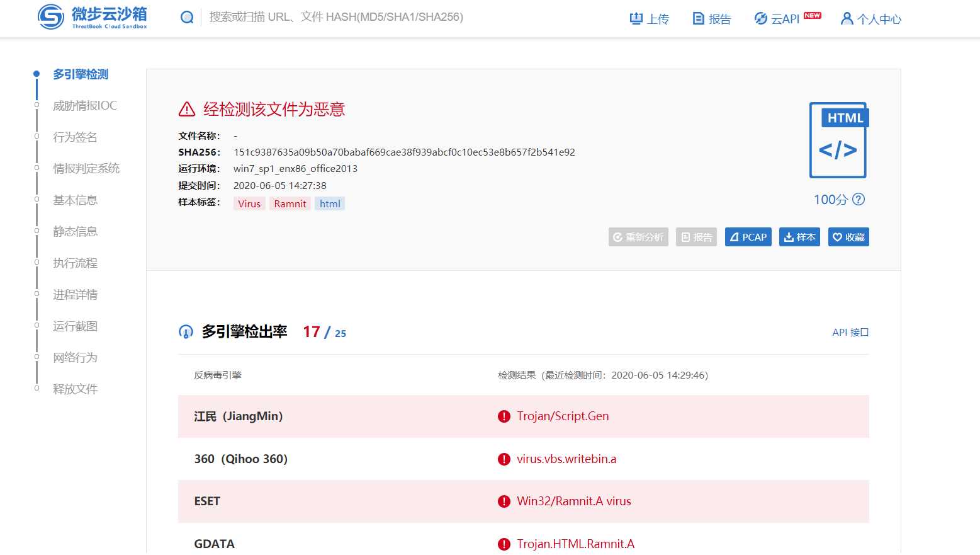Click the multi-engine detection gauge icon
Screen dimensions: 980x555
click(186, 332)
